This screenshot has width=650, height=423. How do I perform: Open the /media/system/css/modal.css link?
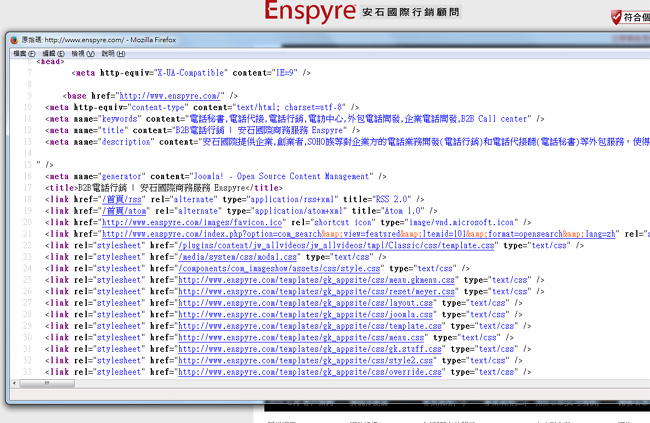[x=238, y=257]
